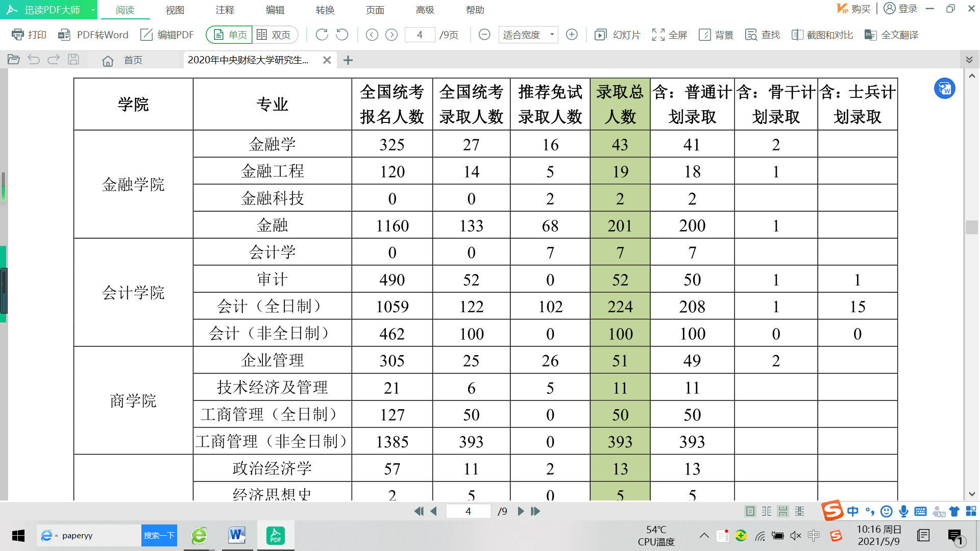Rotate page clockwise
This screenshot has width=980, height=551.
pos(322,35)
